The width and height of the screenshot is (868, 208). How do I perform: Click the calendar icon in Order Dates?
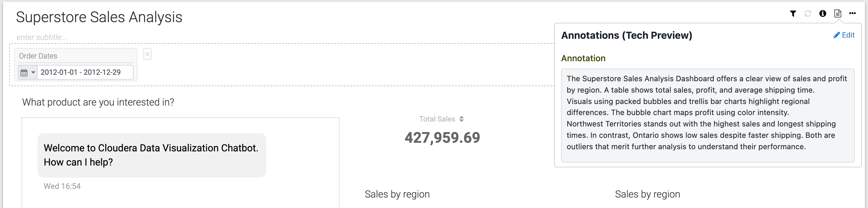(x=24, y=73)
